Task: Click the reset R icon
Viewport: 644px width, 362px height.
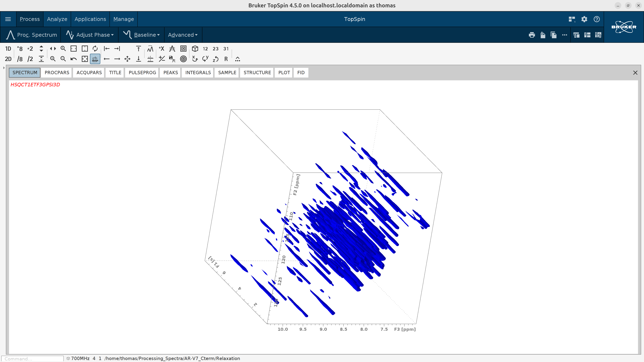Action: 226,59
